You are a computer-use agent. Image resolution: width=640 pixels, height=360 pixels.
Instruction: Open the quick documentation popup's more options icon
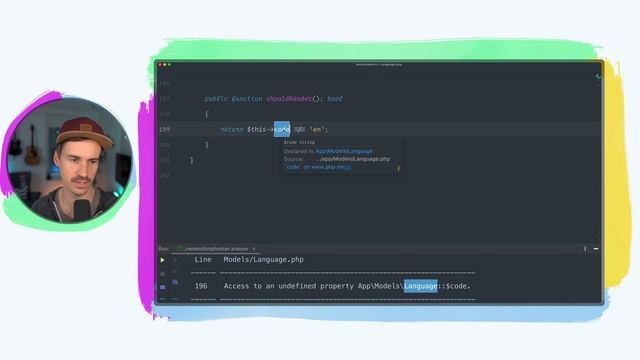[398, 168]
